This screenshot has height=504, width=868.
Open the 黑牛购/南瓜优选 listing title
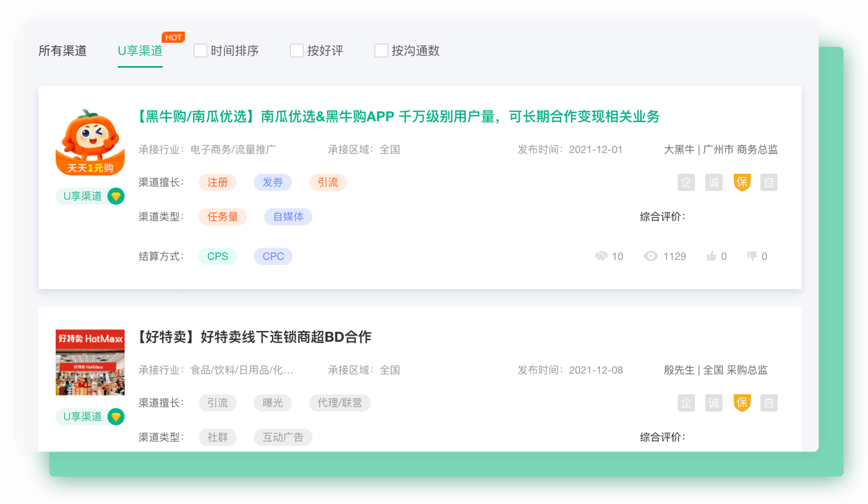(396, 116)
